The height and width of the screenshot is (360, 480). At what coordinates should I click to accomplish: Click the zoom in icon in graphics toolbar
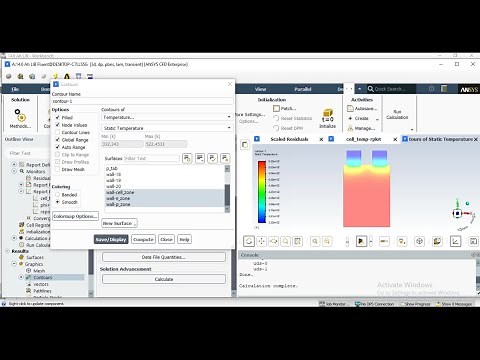point(315,241)
